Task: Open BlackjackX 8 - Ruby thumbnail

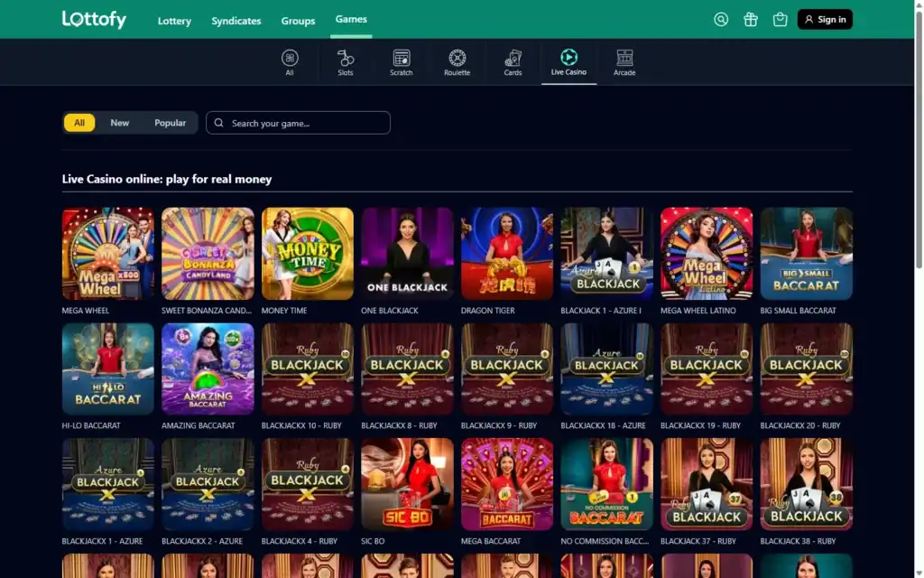Action: [407, 369]
